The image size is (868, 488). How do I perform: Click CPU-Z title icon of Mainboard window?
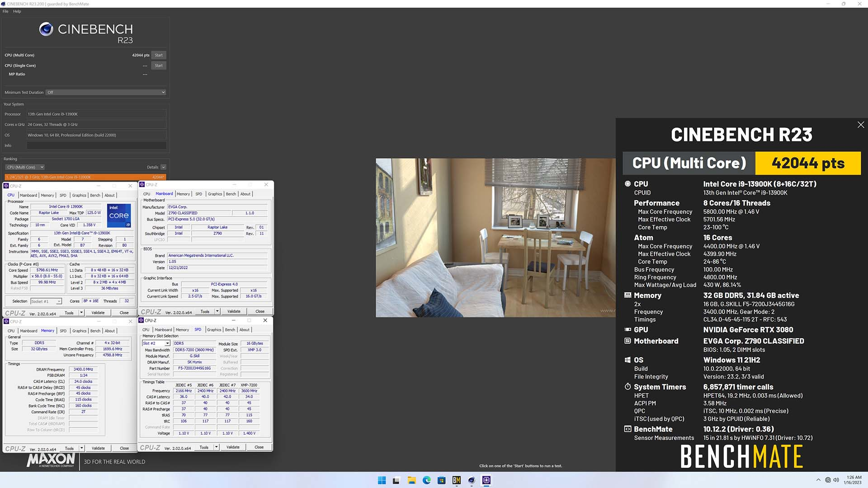[142, 184]
